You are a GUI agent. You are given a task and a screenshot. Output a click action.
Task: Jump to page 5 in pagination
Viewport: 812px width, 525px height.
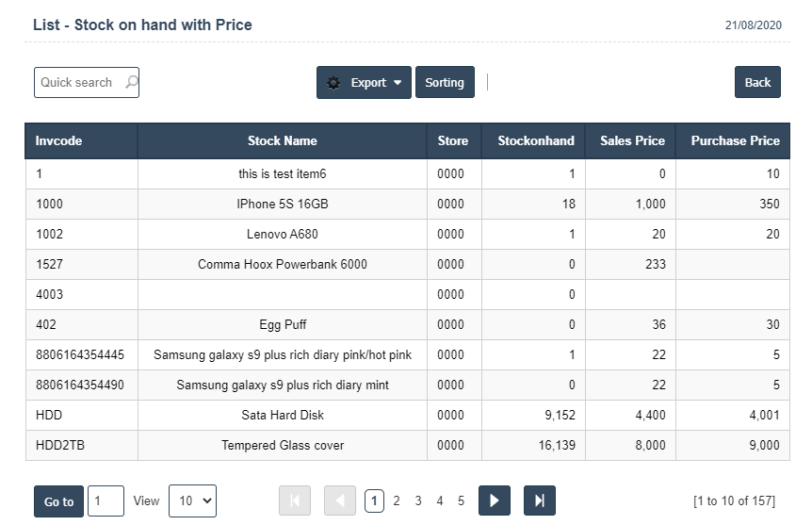[461, 501]
